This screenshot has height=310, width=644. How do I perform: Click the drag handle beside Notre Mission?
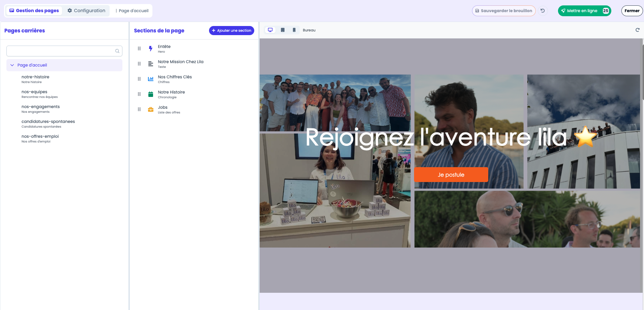139,64
